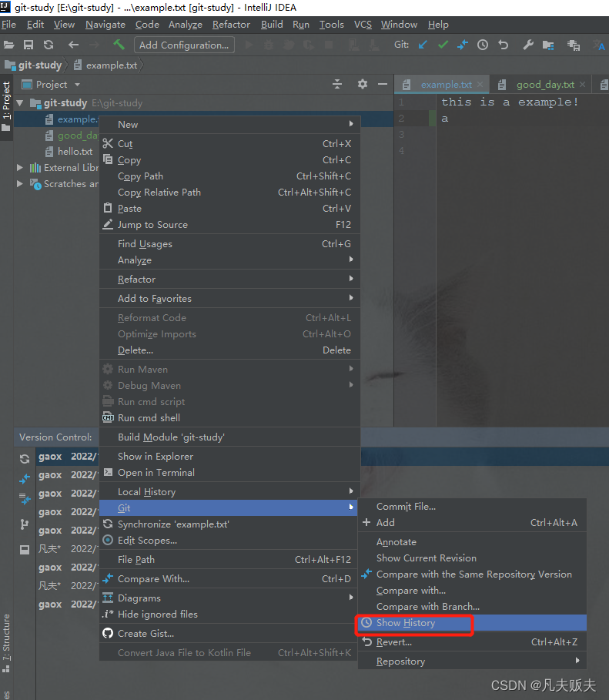Open the New submenu
The height and width of the screenshot is (700, 609).
pyautogui.click(x=229, y=125)
